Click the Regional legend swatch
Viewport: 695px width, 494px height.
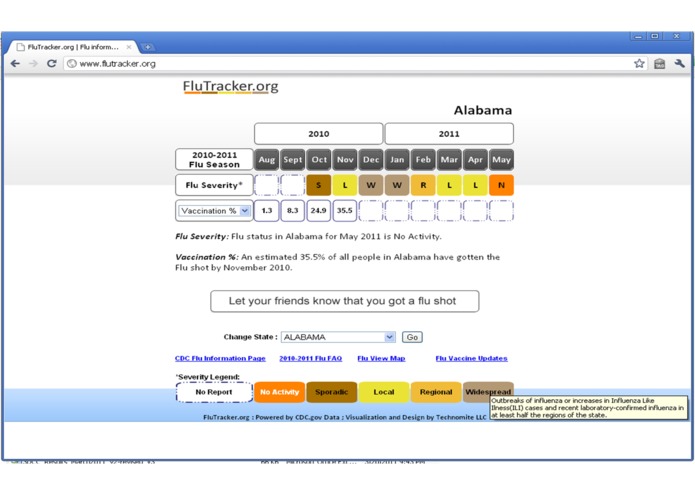(436, 392)
